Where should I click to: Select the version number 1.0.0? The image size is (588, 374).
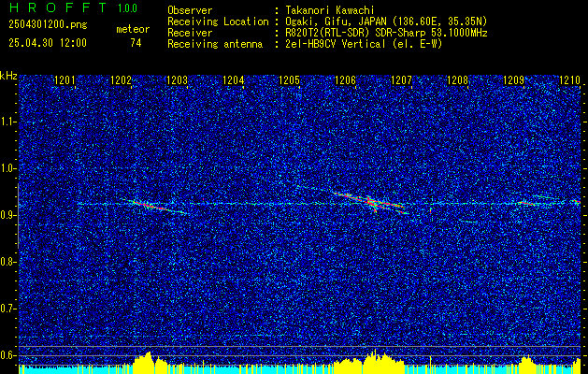(127, 8)
